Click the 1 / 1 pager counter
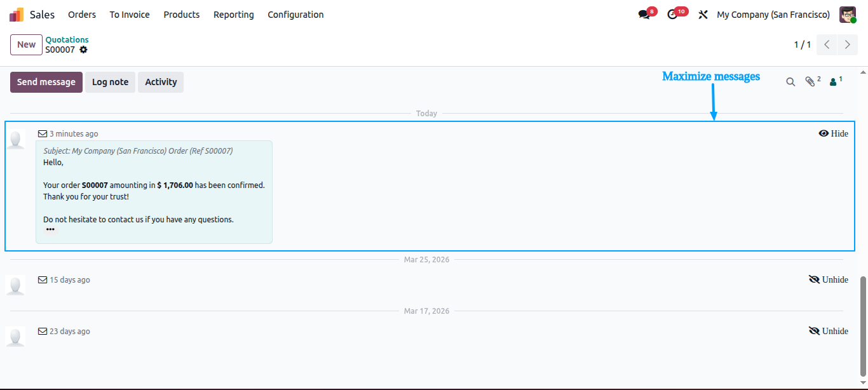This screenshot has height=390, width=868. pyautogui.click(x=803, y=44)
